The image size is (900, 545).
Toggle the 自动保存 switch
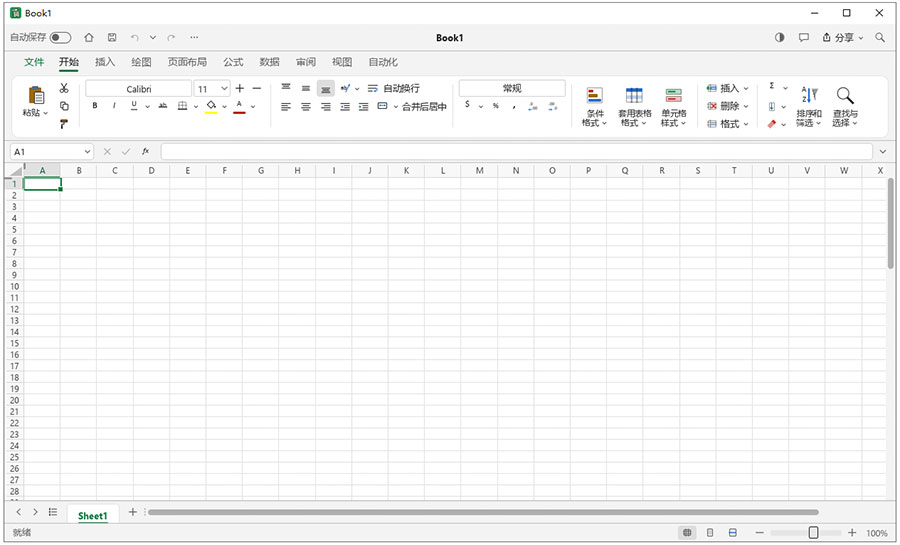pyautogui.click(x=60, y=38)
